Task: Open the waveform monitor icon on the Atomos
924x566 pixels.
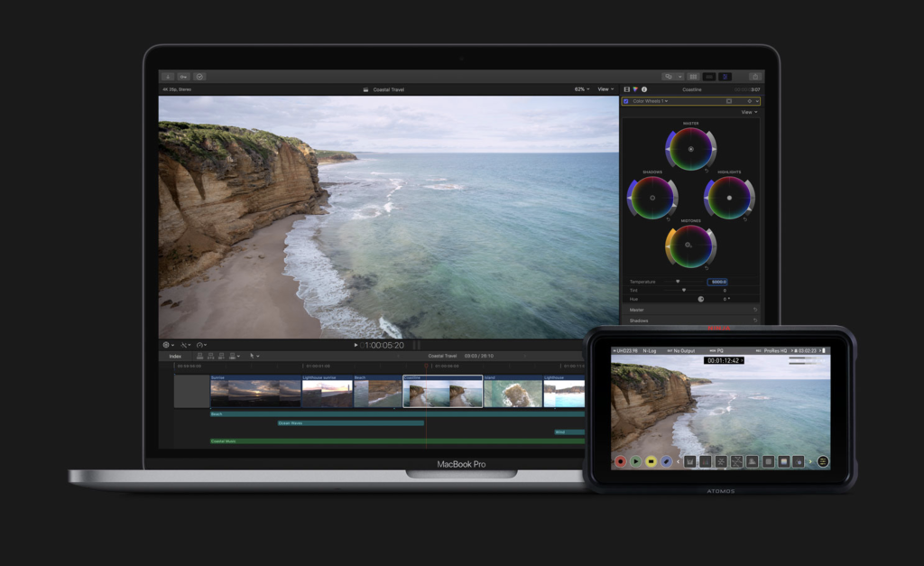Action: click(690, 461)
